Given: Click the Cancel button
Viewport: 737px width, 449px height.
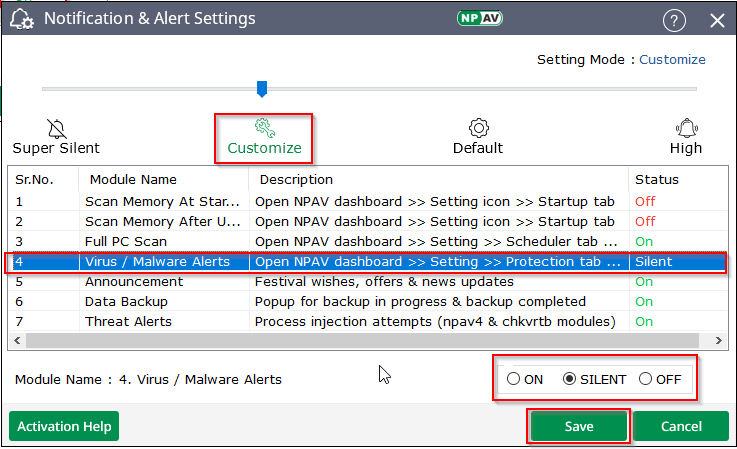Looking at the screenshot, I should tap(680, 426).
